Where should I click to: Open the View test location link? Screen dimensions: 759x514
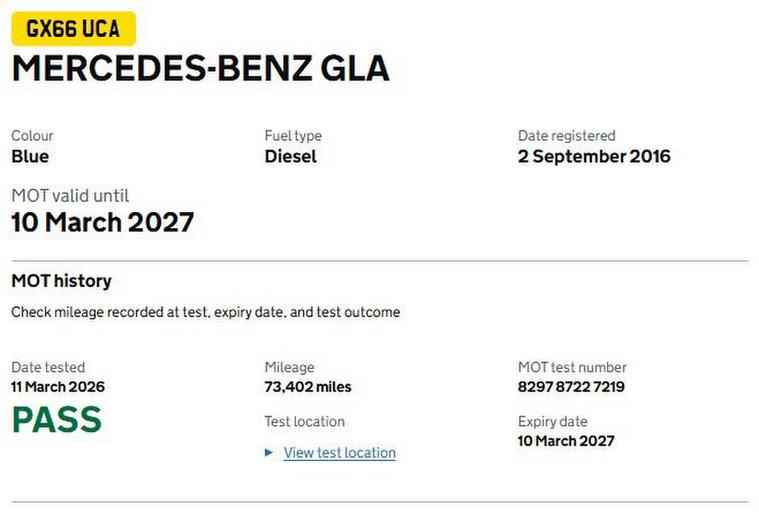[339, 453]
